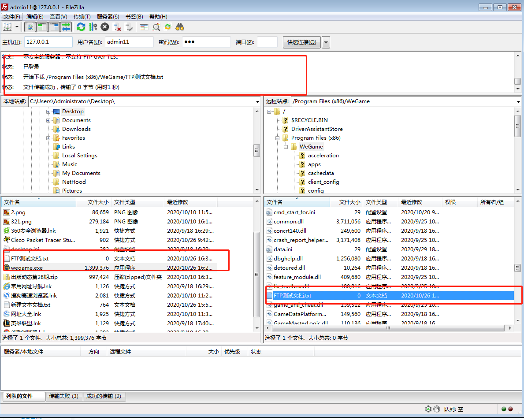Click the 快速连接 button
Viewport: 524px width, 420px height.
tap(301, 42)
